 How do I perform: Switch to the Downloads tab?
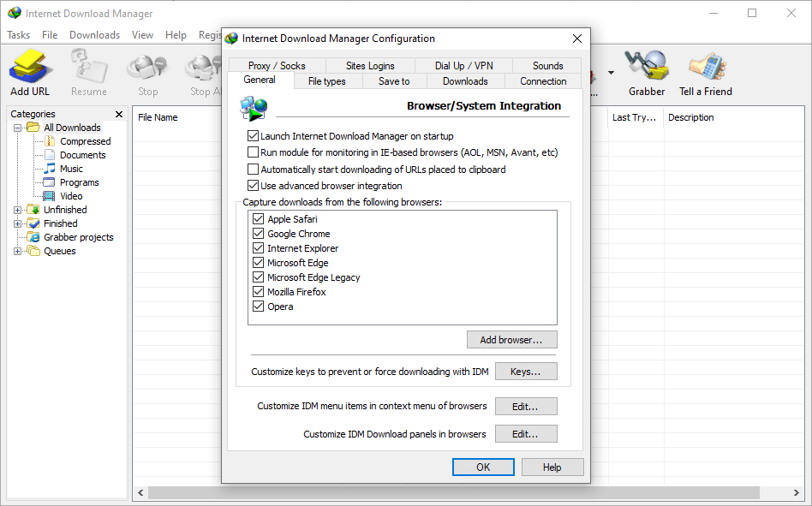click(x=465, y=81)
